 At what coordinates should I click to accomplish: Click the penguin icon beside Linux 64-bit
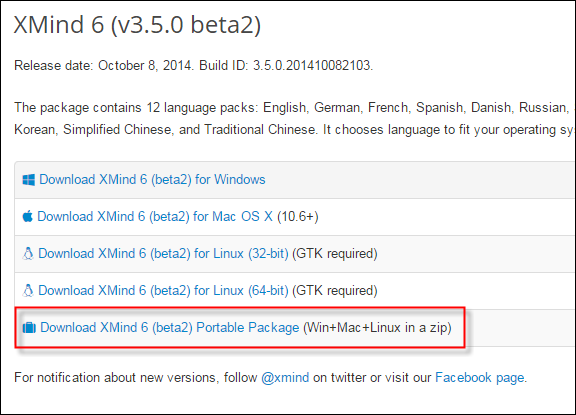click(x=28, y=290)
